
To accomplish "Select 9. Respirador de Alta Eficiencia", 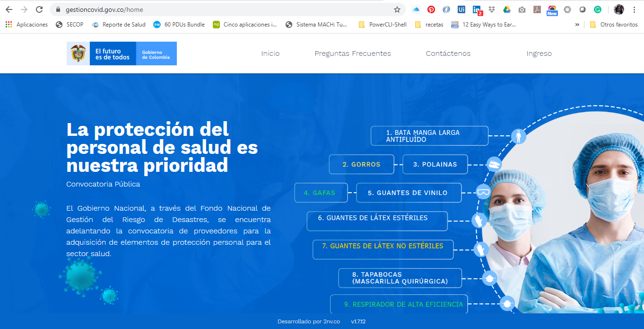I will pos(399,304).
